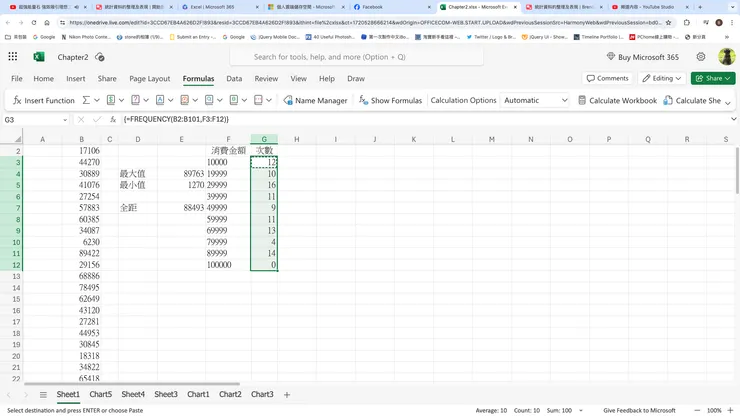The width and height of the screenshot is (740, 416).
Task: Switch to the Insert tab
Action: pyautogui.click(x=76, y=78)
